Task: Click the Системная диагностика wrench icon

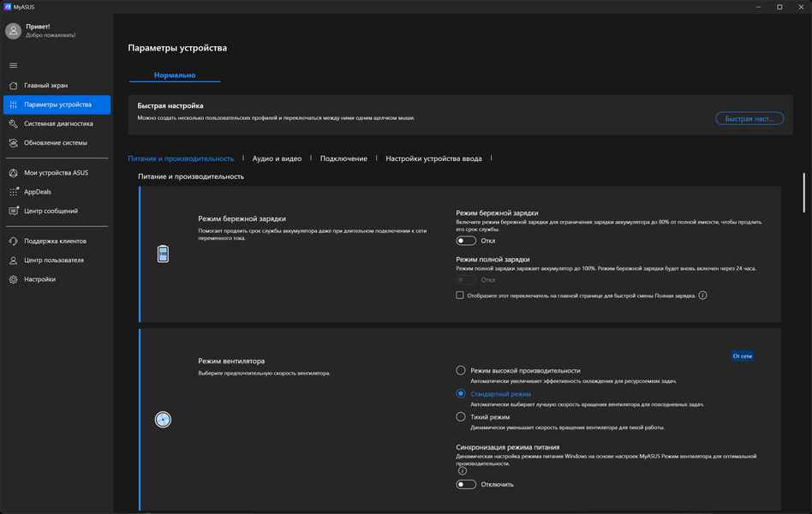Action: (14, 124)
